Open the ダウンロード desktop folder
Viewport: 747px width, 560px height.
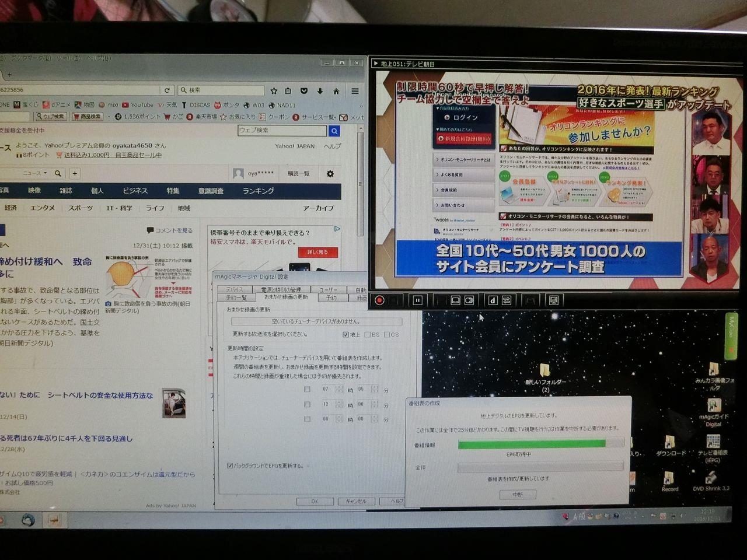[x=671, y=446]
